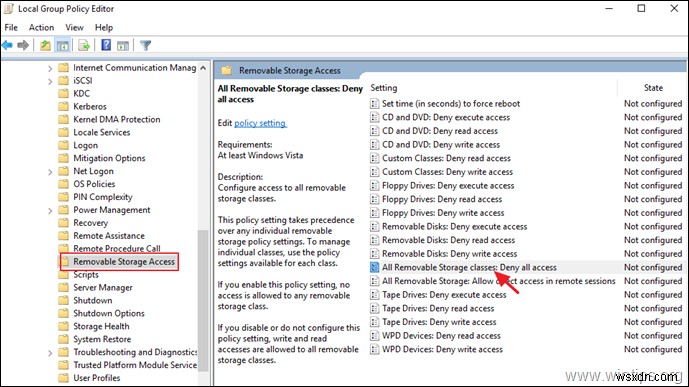The width and height of the screenshot is (689, 387).
Task: Open the File menu
Action: tap(11, 27)
